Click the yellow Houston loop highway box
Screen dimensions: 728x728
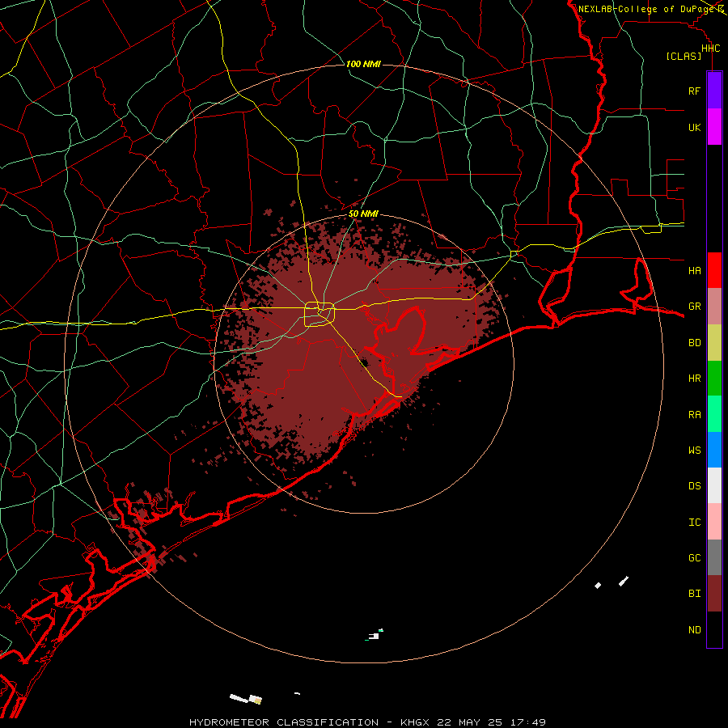320,315
